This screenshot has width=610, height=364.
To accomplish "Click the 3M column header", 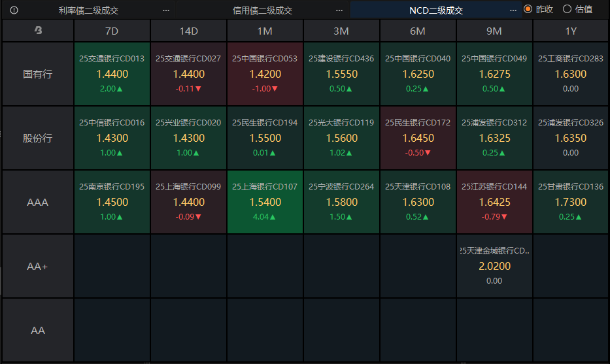I will click(x=341, y=31).
